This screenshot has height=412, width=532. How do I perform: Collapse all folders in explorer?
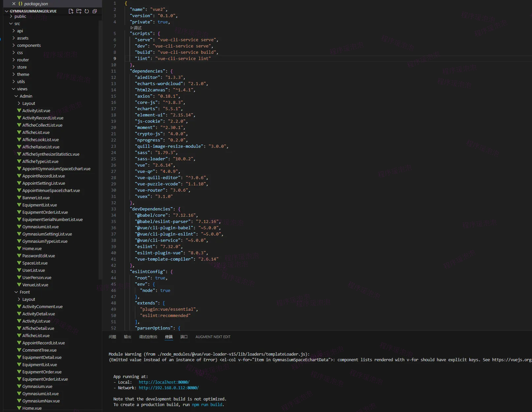[x=95, y=11]
